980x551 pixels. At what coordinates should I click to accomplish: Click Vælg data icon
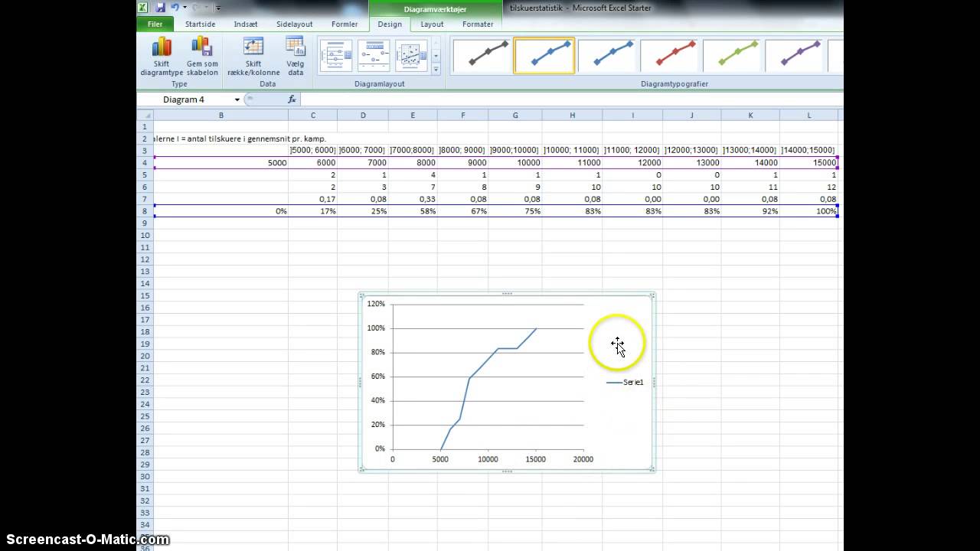pyautogui.click(x=295, y=47)
